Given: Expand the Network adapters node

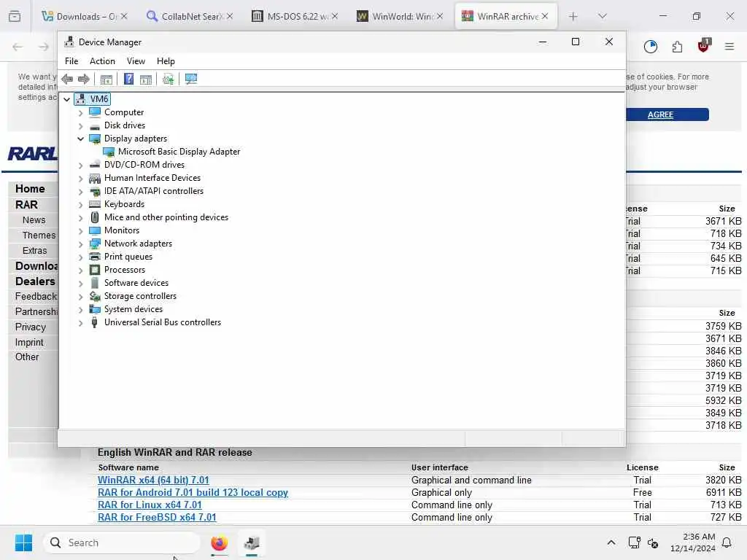Looking at the screenshot, I should click(x=80, y=244).
